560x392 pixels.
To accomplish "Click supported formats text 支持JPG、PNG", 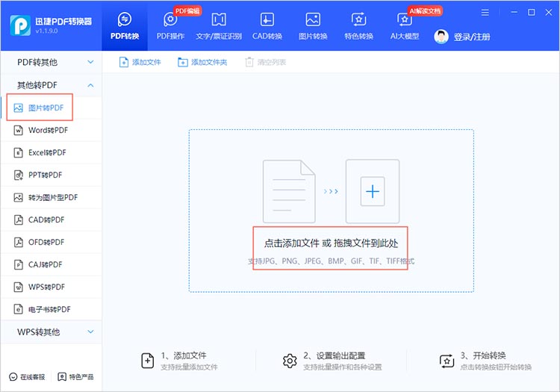I will click(x=331, y=261).
